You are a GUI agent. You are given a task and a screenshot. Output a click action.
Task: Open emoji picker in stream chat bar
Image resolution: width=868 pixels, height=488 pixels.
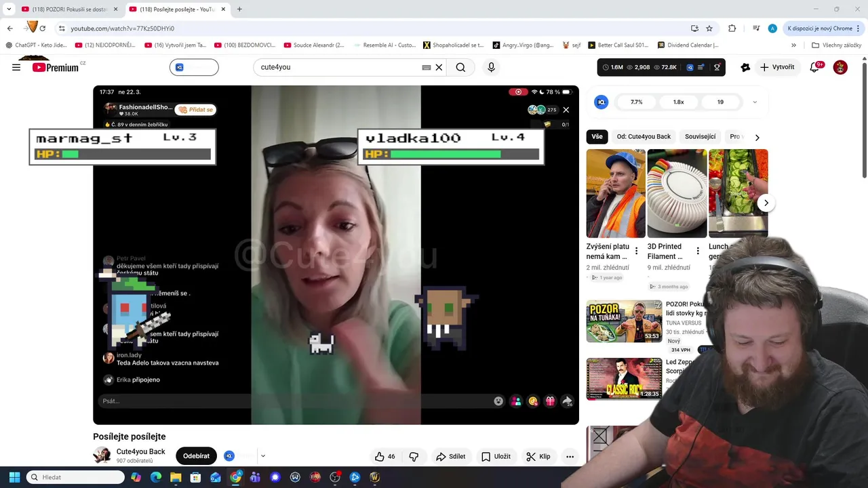tap(498, 401)
